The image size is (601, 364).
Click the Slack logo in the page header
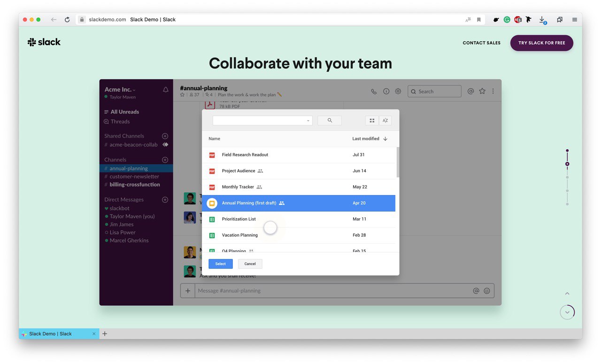[x=44, y=42]
